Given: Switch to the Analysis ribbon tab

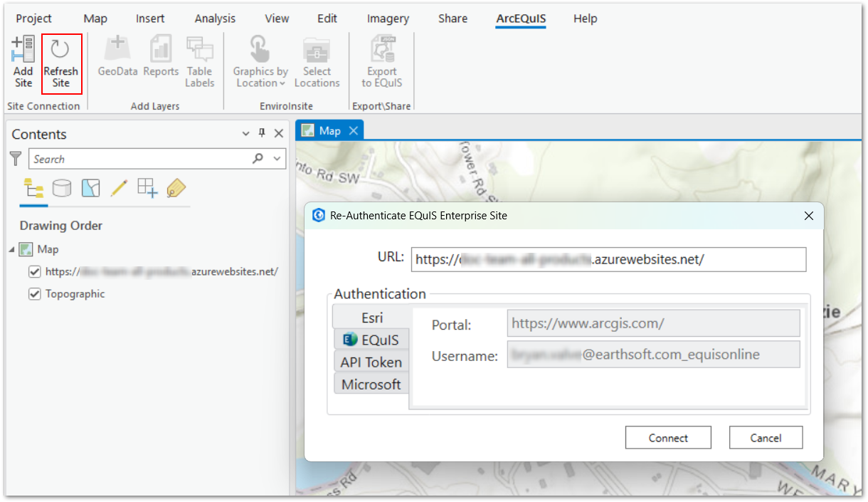Looking at the screenshot, I should pos(215,19).
